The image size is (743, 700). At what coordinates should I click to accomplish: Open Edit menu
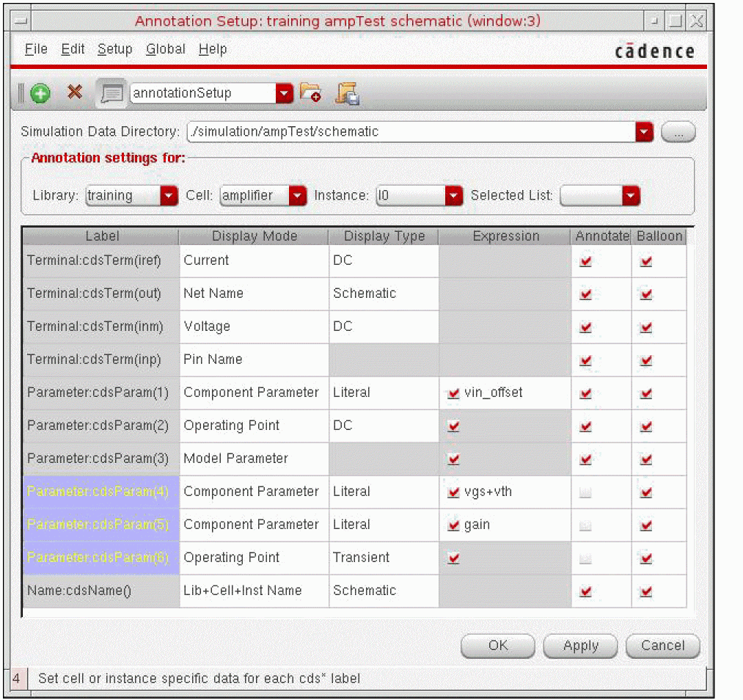point(73,49)
